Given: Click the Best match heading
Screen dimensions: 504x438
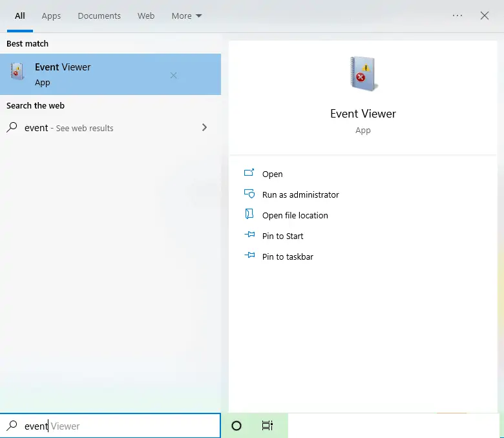Looking at the screenshot, I should click(27, 44).
